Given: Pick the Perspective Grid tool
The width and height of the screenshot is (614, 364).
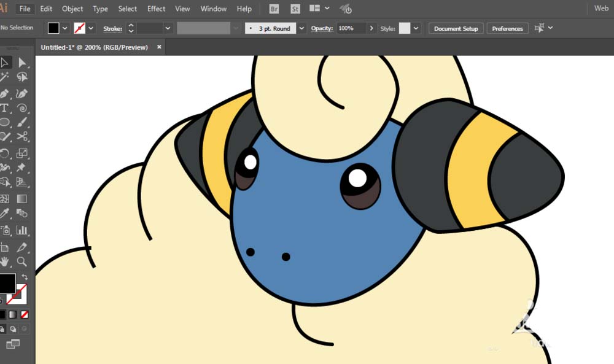Looking at the screenshot, I should [x=22, y=182].
